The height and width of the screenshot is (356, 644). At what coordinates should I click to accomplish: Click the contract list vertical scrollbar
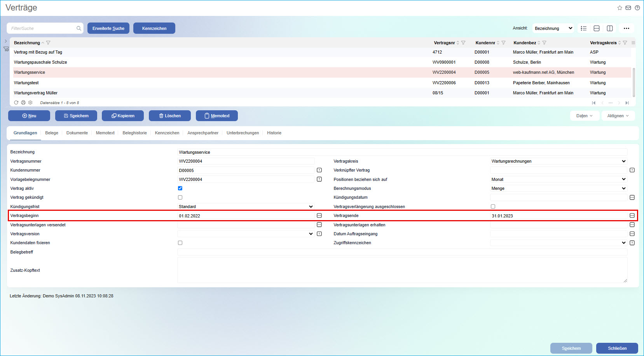tap(634, 82)
